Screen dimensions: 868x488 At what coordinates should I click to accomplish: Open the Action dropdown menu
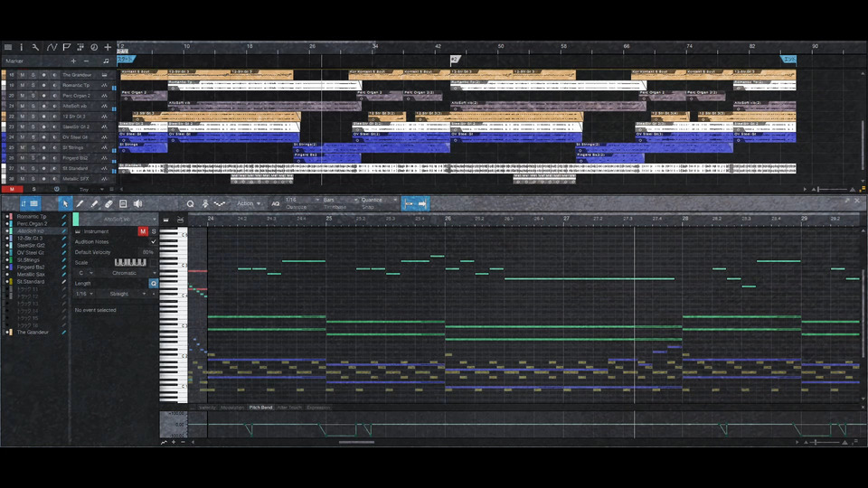249,203
